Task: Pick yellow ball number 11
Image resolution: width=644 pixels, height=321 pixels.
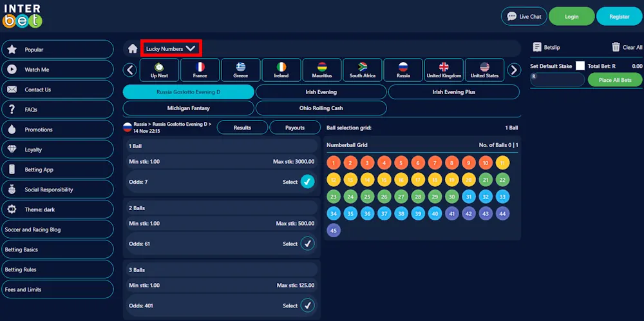Action: coord(502,163)
